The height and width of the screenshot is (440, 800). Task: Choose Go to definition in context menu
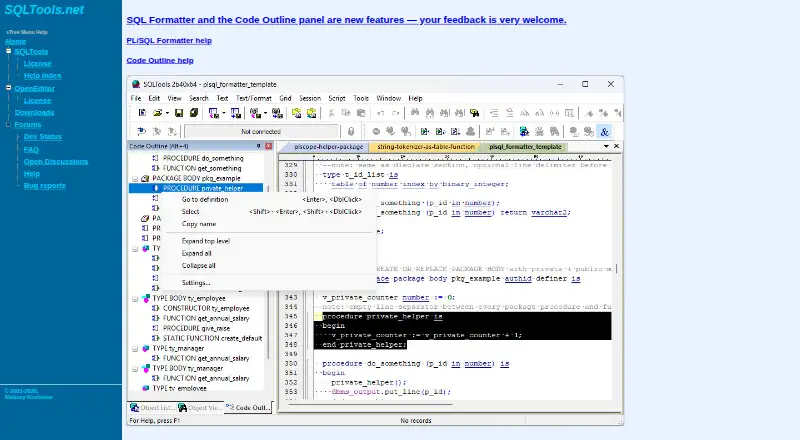pyautogui.click(x=269, y=200)
